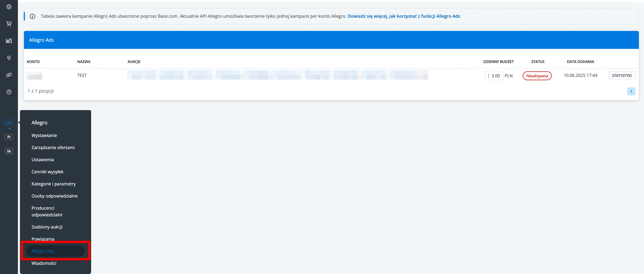Click the info icon in the notice banner
The width and height of the screenshot is (644, 274).
point(32,16)
